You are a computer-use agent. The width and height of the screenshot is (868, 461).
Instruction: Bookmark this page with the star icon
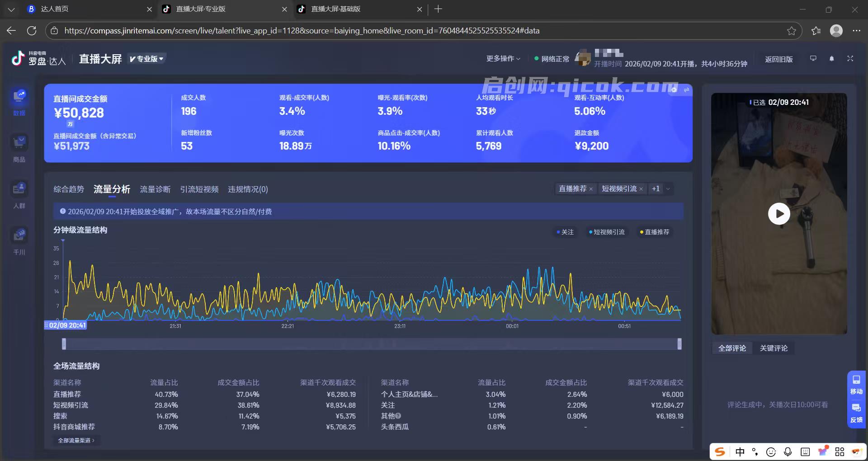792,31
